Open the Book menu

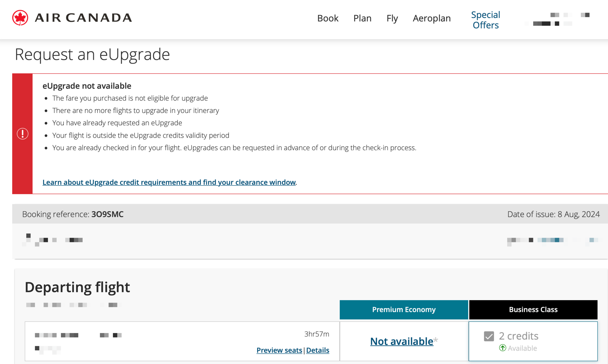pyautogui.click(x=328, y=18)
